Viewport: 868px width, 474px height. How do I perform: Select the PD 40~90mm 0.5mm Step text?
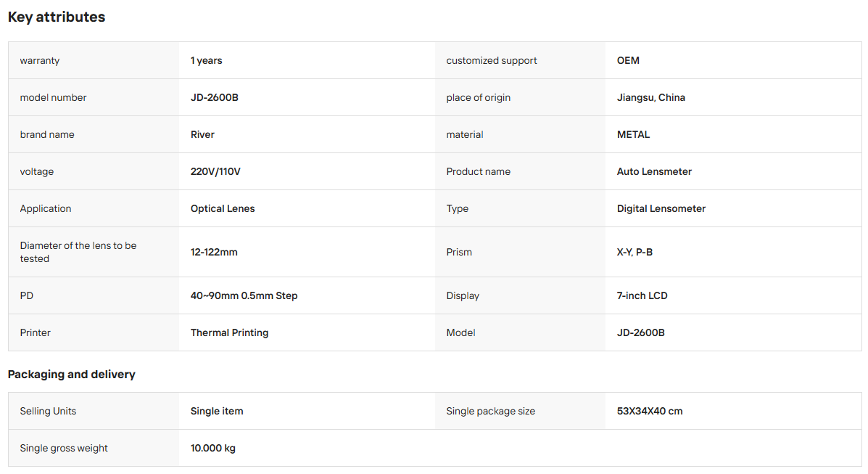(x=244, y=296)
